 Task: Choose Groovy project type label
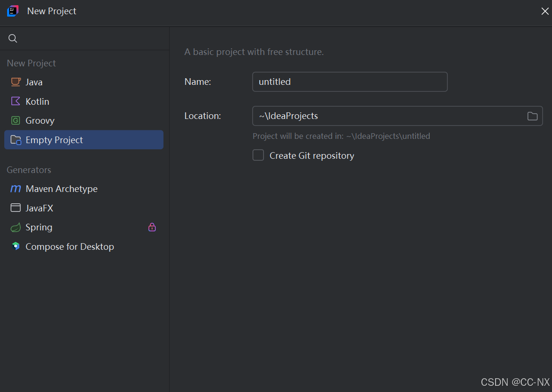(40, 121)
